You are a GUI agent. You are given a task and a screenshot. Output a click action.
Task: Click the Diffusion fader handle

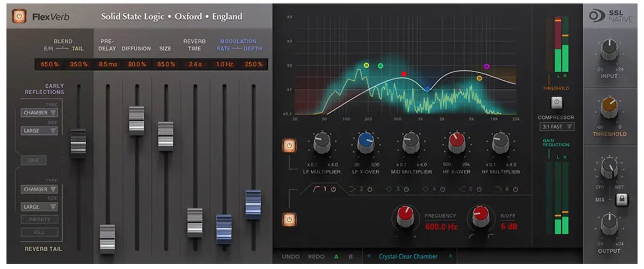(x=137, y=120)
